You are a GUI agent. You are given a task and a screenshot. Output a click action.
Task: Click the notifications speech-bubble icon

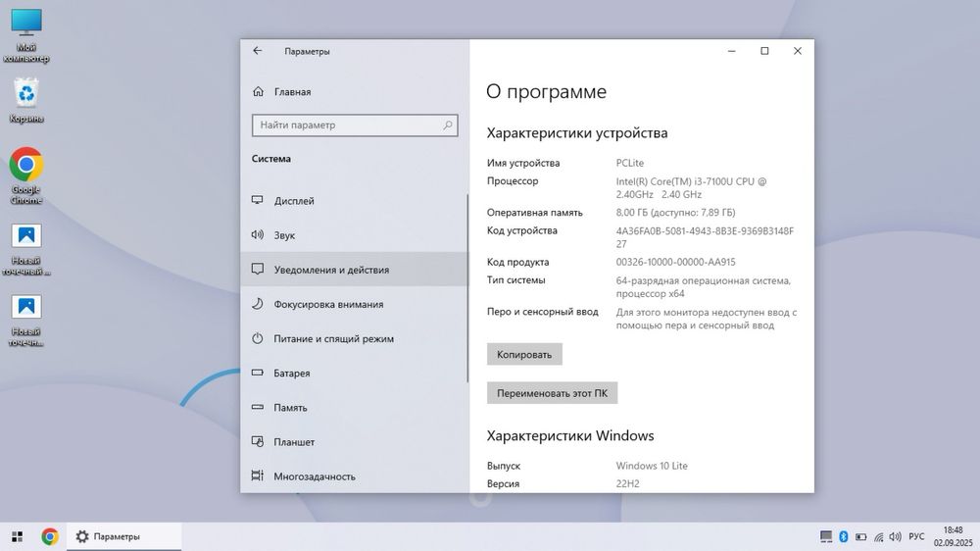point(258,269)
